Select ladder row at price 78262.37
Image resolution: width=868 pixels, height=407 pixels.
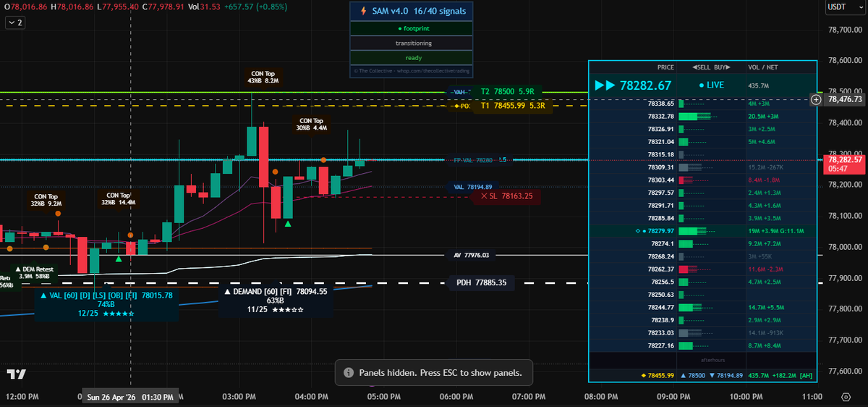[x=702, y=269]
